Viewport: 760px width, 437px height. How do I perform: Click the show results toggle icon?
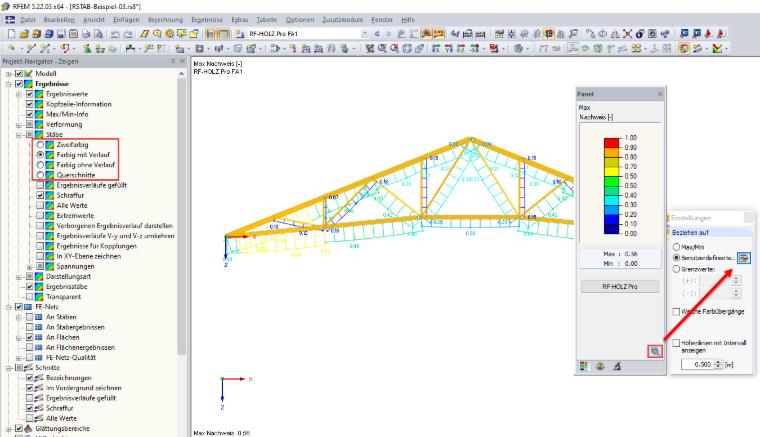(x=426, y=34)
